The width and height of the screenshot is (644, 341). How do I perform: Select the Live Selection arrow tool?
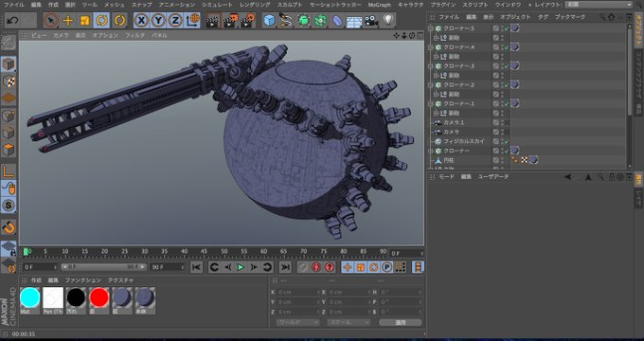click(51, 20)
